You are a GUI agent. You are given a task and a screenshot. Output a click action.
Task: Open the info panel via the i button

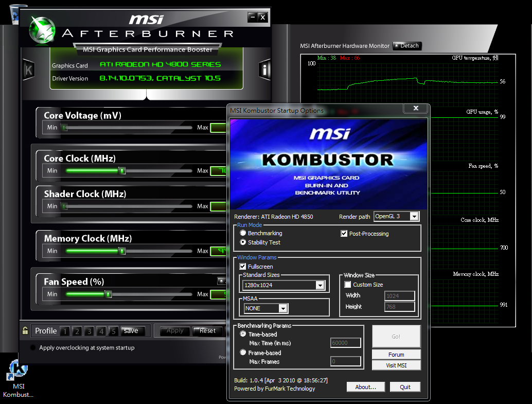(x=264, y=70)
